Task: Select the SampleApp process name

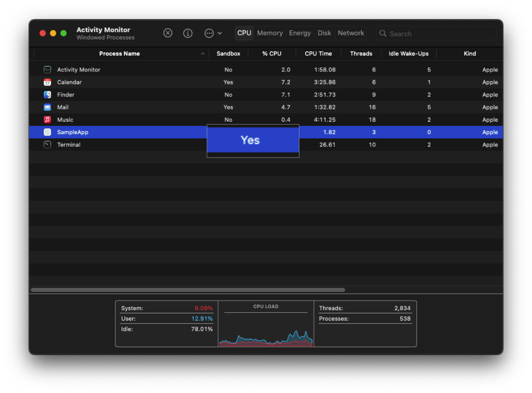Action: [73, 132]
